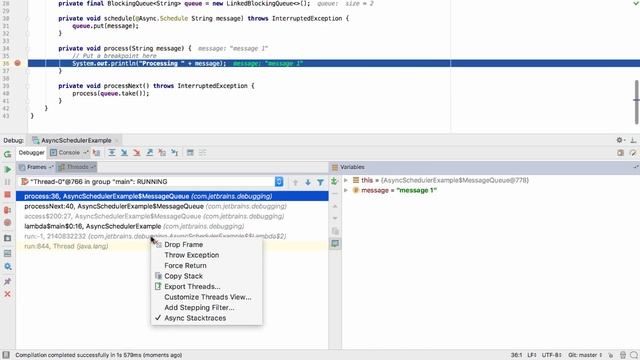
Task: Restore Variables panel layout icon
Action: click(636, 167)
